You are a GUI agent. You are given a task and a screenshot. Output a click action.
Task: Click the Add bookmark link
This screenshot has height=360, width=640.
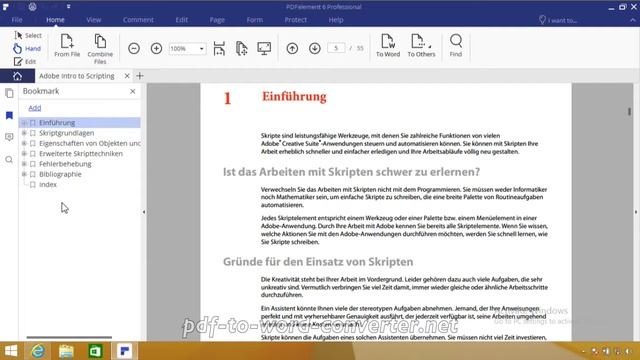pos(35,108)
